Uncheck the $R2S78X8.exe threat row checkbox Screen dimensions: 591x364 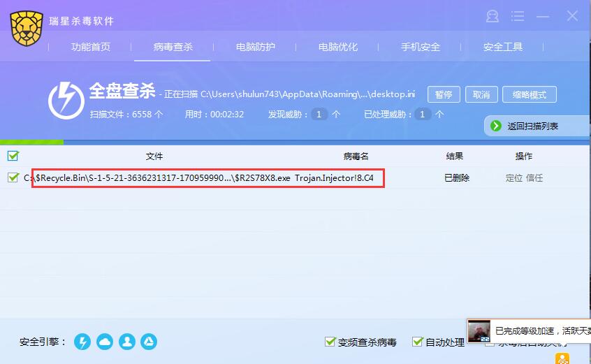point(13,177)
